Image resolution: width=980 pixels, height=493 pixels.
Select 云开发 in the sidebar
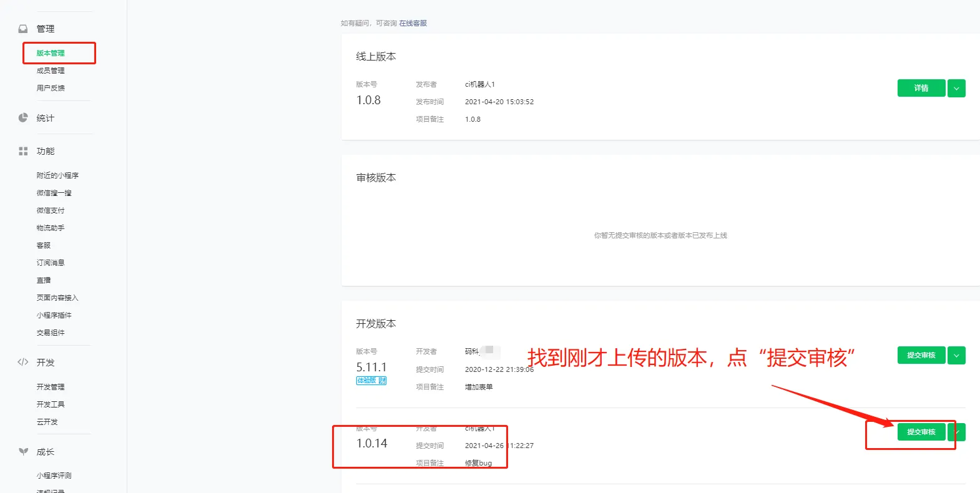pyautogui.click(x=47, y=422)
